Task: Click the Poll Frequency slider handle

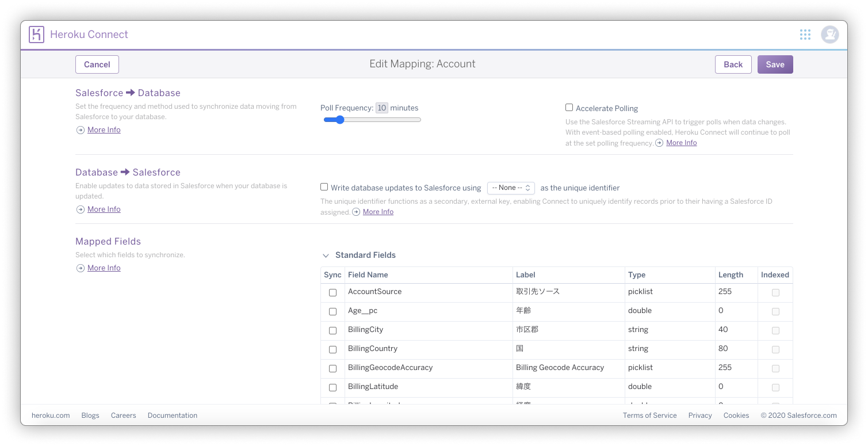Action: click(x=339, y=120)
